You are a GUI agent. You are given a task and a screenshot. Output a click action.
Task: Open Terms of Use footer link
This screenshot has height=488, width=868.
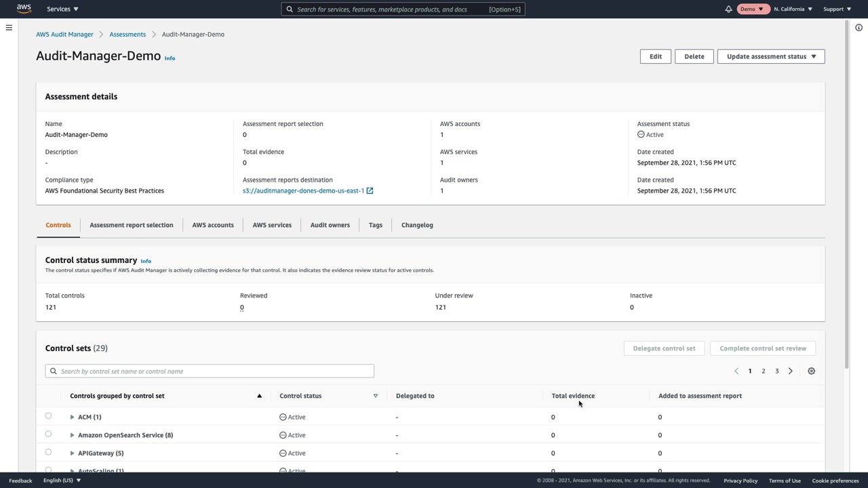point(785,481)
